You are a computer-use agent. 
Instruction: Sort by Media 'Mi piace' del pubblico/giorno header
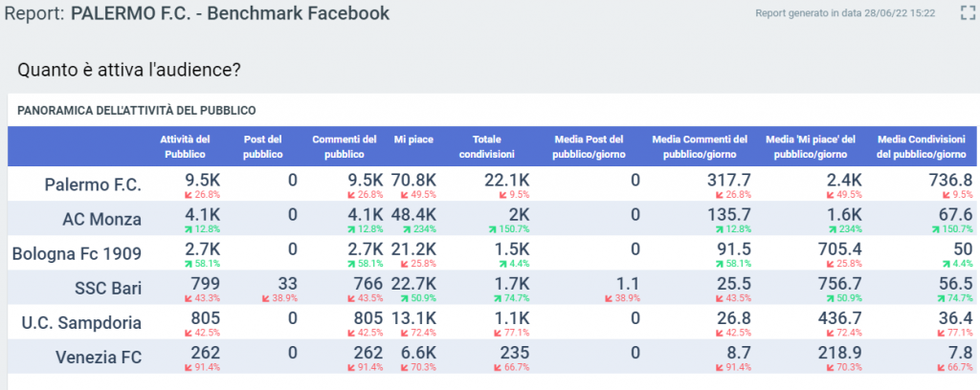(810, 146)
